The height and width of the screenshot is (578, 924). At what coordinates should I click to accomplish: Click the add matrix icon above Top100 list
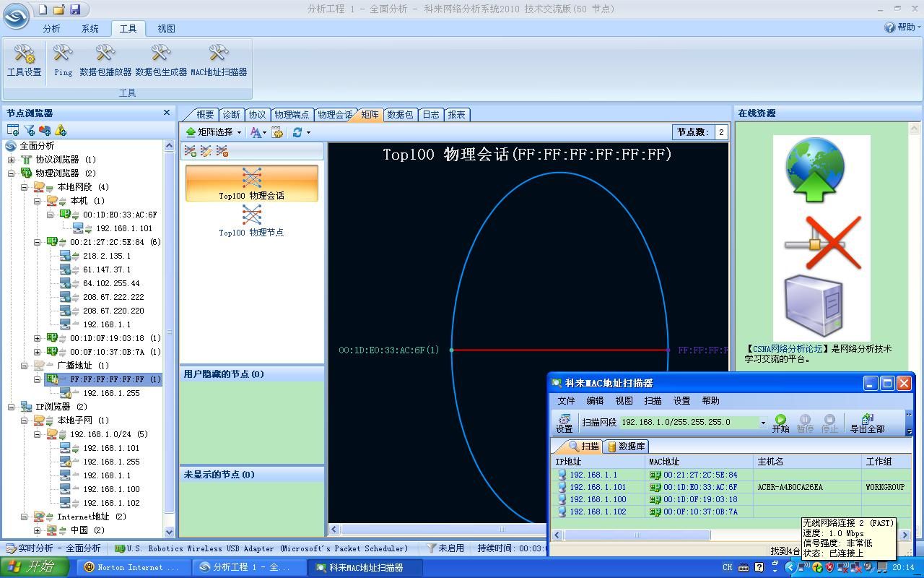191,151
